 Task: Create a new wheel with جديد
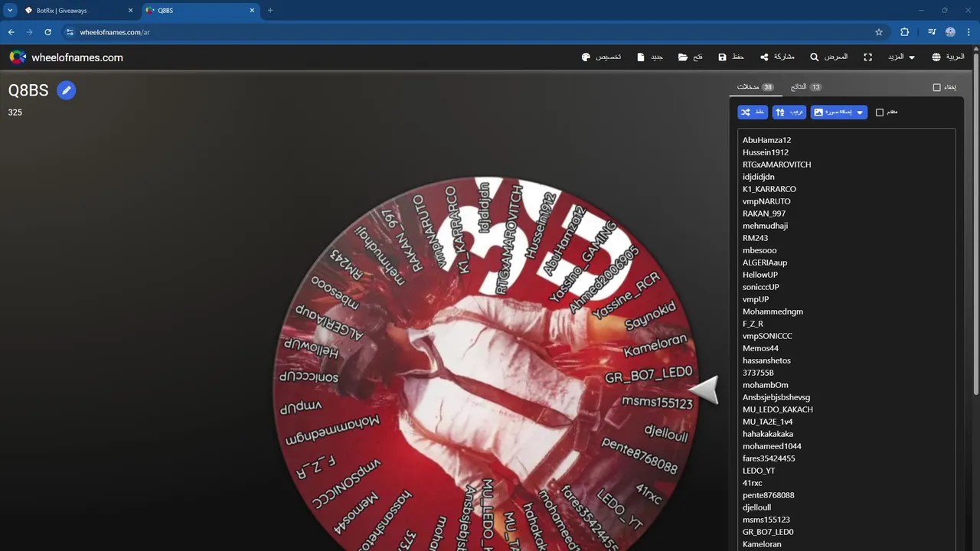(650, 57)
